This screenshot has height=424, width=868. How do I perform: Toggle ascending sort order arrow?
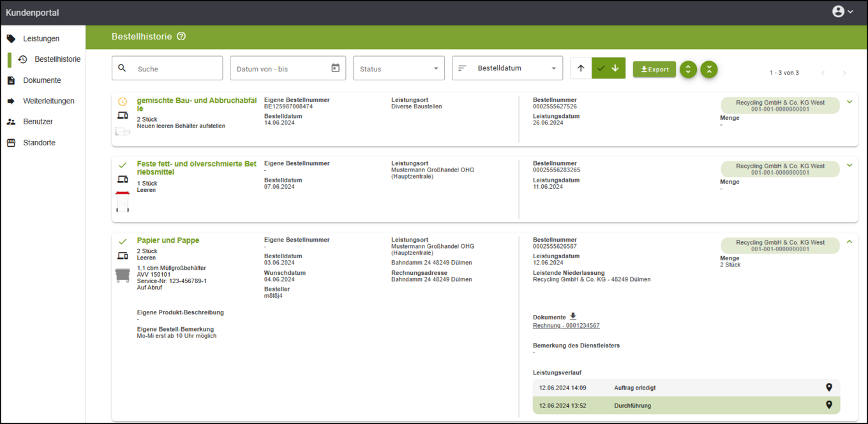click(x=581, y=68)
